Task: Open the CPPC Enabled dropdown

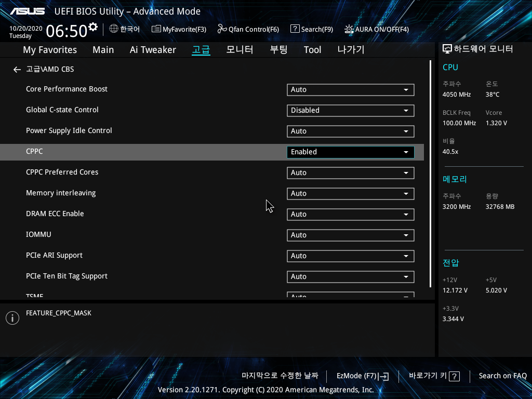Action: pos(351,152)
